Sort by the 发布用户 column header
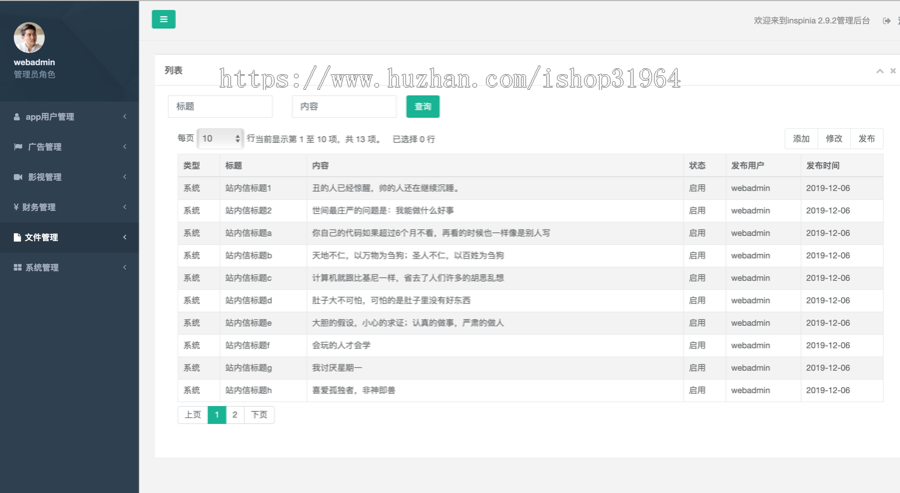The image size is (900, 493). point(763,165)
